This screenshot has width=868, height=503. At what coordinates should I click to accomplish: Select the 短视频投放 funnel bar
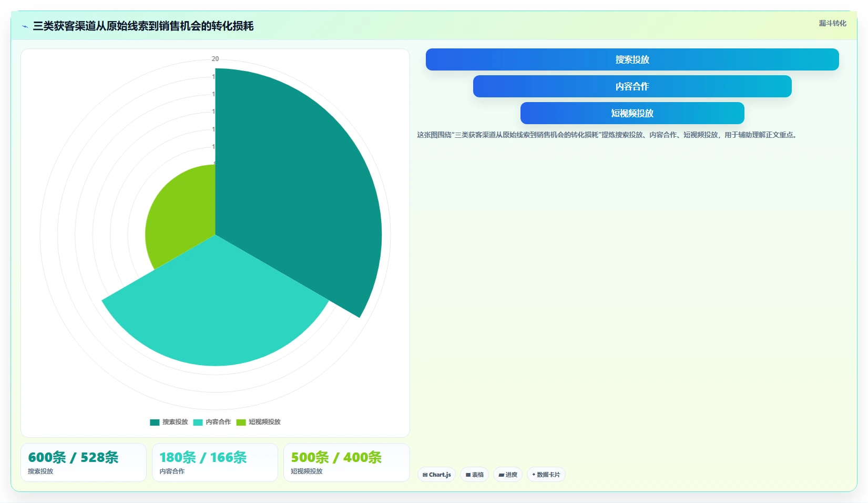(632, 113)
